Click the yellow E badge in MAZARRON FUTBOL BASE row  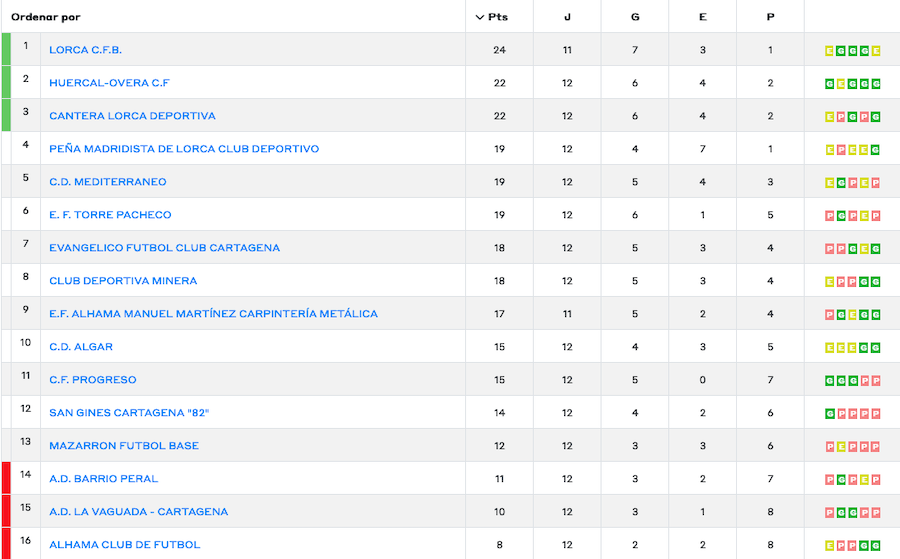pyautogui.click(x=841, y=447)
